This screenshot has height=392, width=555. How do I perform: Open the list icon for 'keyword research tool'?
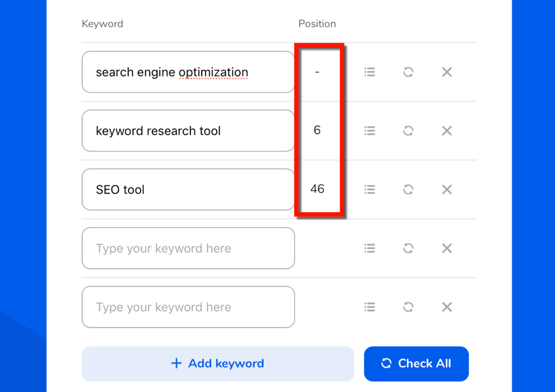click(370, 130)
